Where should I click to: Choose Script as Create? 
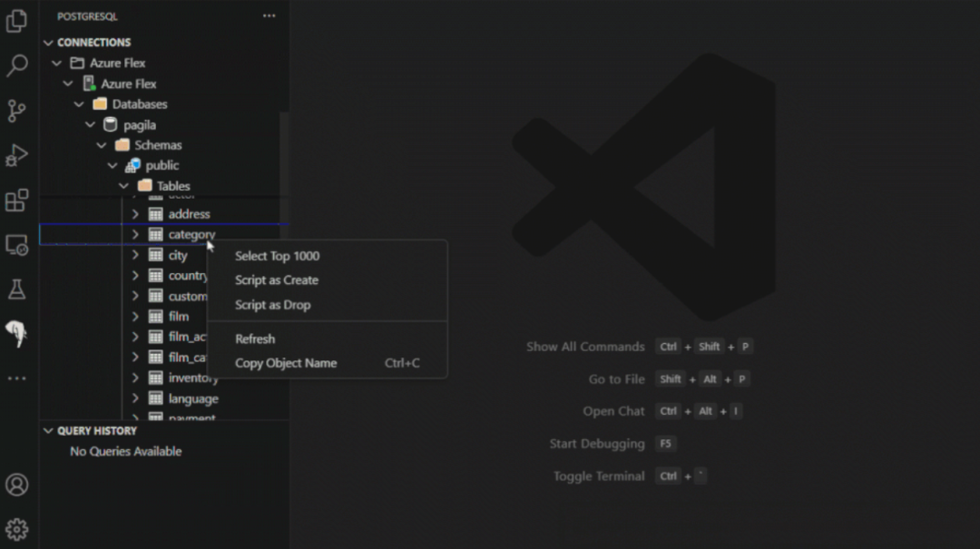click(x=327, y=280)
